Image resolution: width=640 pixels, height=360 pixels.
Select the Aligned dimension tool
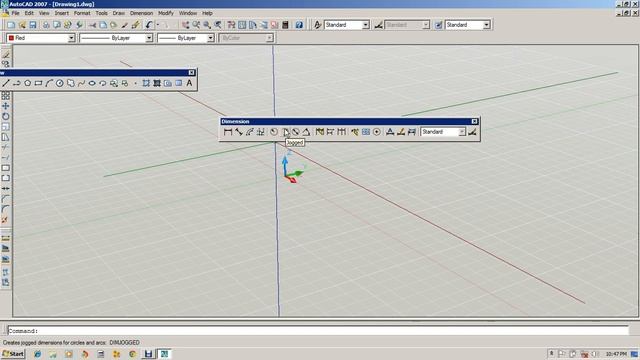[x=239, y=132]
